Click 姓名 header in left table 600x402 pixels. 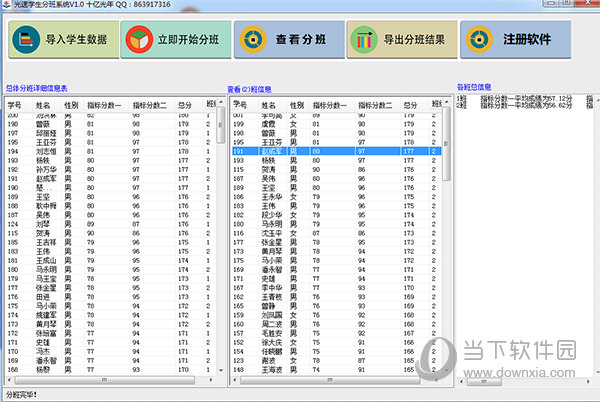pos(43,104)
